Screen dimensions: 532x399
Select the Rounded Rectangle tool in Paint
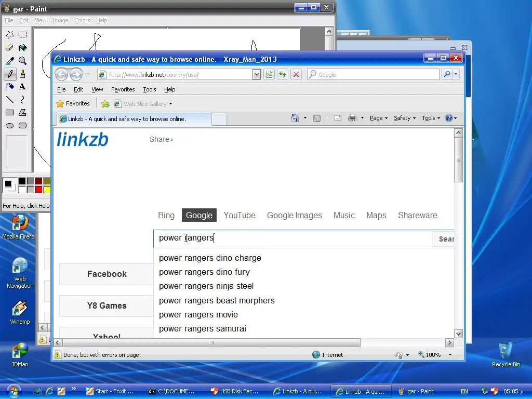click(x=22, y=126)
